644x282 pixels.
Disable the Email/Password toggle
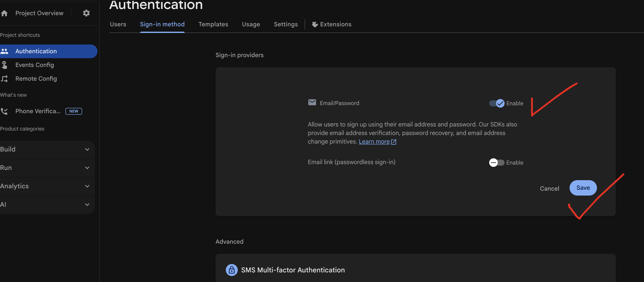[497, 103]
